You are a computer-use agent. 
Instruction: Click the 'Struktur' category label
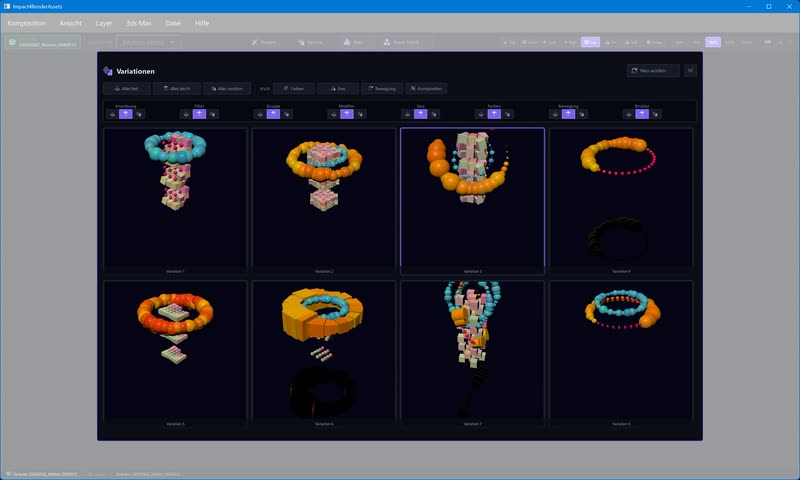tap(642, 106)
